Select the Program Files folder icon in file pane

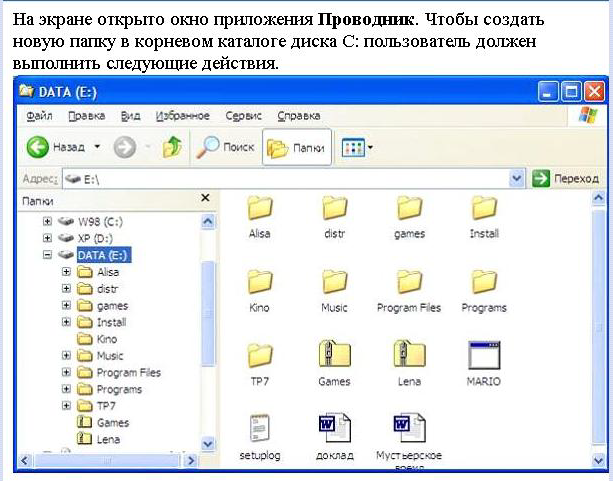coord(409,282)
